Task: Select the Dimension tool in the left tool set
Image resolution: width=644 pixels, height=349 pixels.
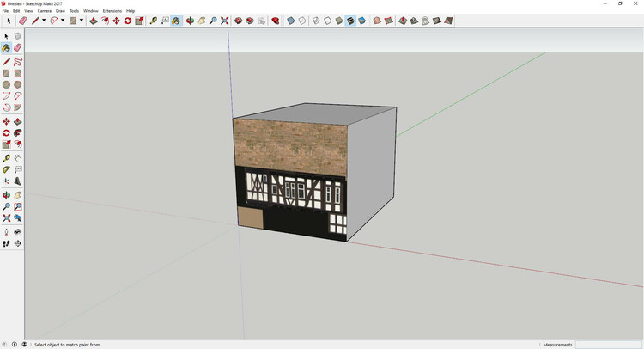Action: pyautogui.click(x=18, y=158)
